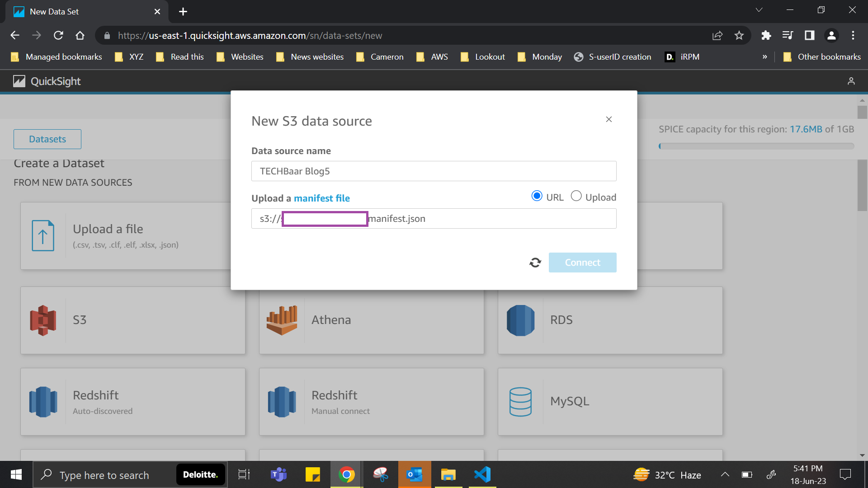Open Microsoft Teams from taskbar
The width and height of the screenshot is (868, 488).
tap(278, 475)
